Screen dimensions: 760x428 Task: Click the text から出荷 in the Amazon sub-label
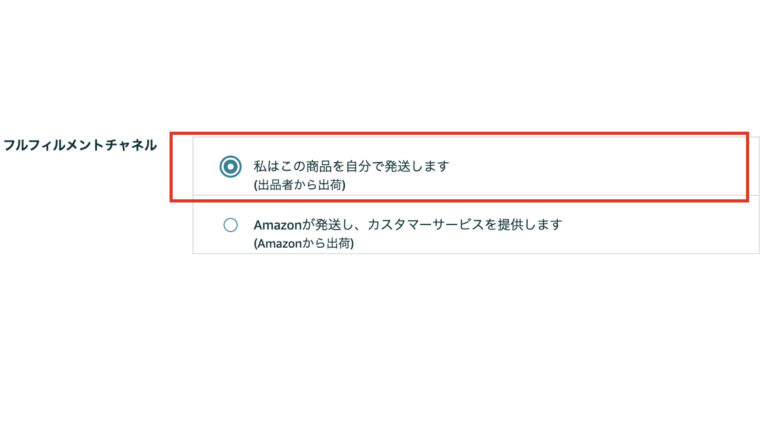click(x=327, y=243)
